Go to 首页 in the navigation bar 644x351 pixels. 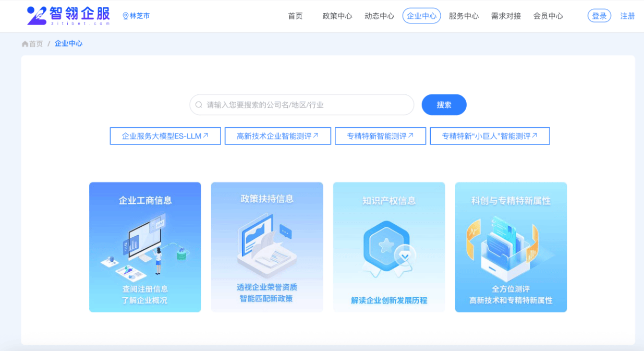295,16
